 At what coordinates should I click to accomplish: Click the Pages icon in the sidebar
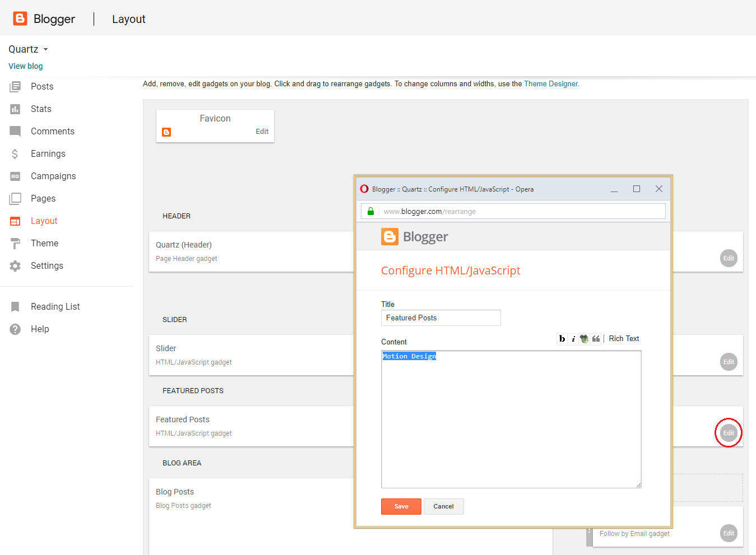[15, 198]
